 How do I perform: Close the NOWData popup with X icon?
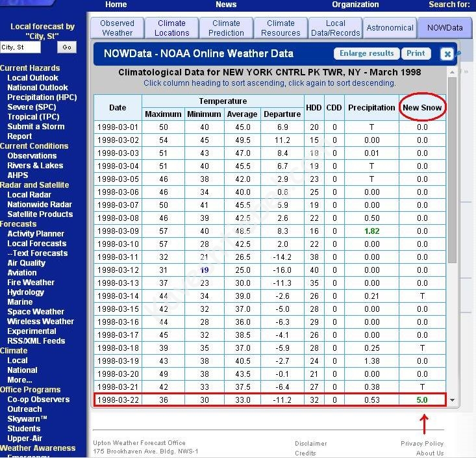(447, 55)
